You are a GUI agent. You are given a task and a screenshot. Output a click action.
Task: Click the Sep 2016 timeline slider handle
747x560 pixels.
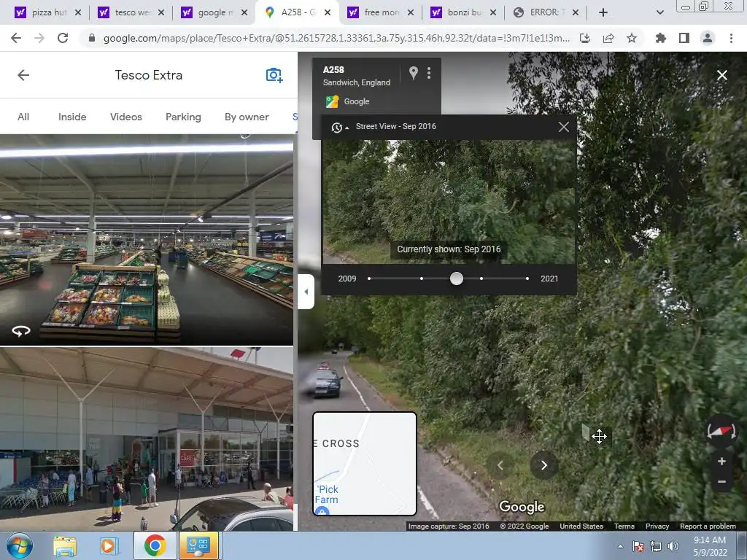point(457,279)
